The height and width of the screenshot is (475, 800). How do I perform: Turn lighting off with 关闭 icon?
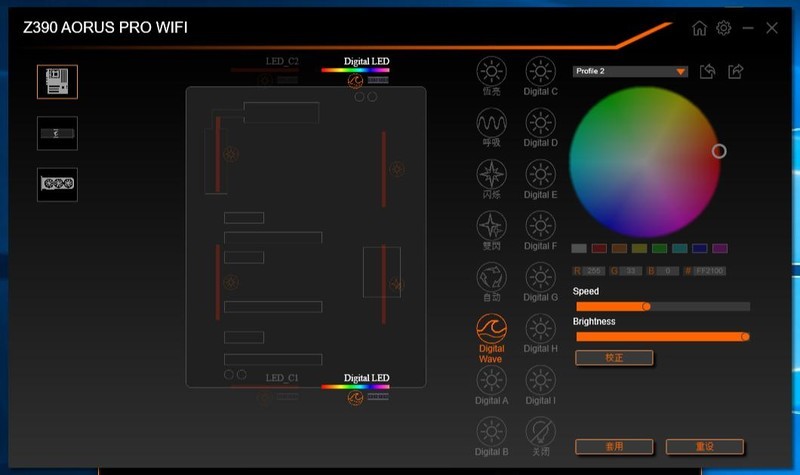pyautogui.click(x=540, y=432)
